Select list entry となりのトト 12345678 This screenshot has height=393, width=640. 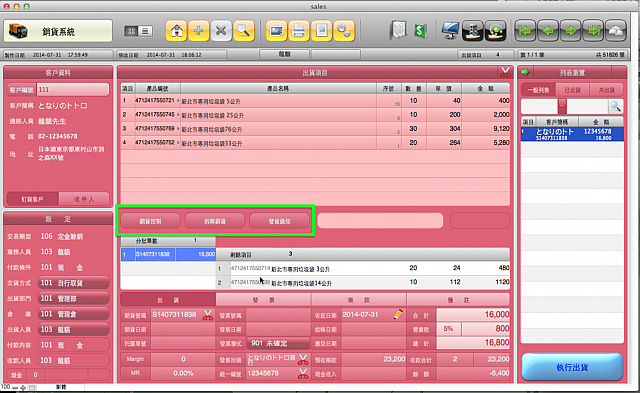pos(572,134)
